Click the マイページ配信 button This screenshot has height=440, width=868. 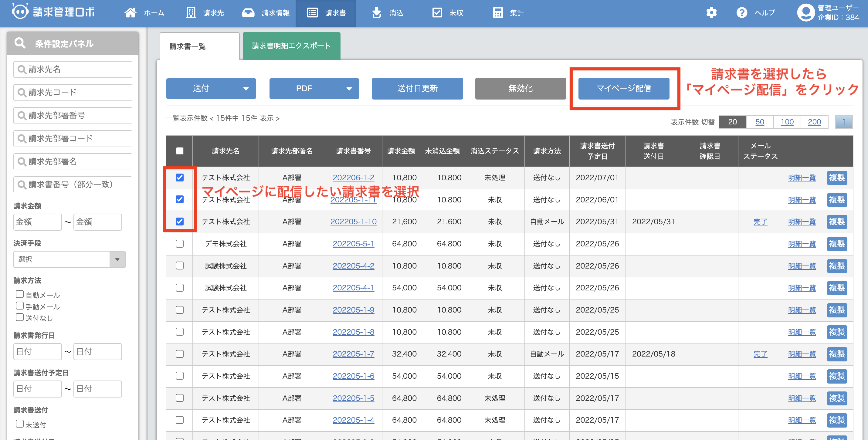(x=624, y=89)
